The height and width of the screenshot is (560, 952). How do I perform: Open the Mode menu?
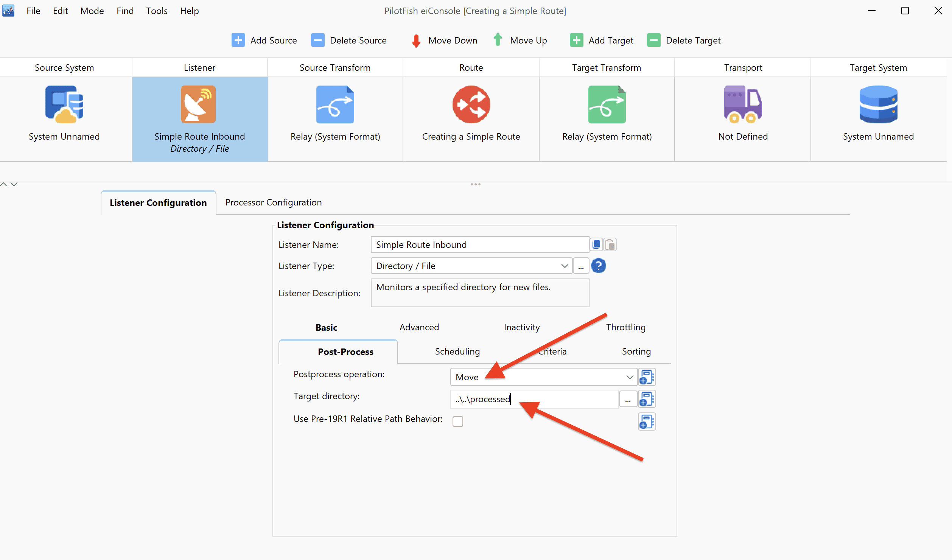click(x=92, y=11)
